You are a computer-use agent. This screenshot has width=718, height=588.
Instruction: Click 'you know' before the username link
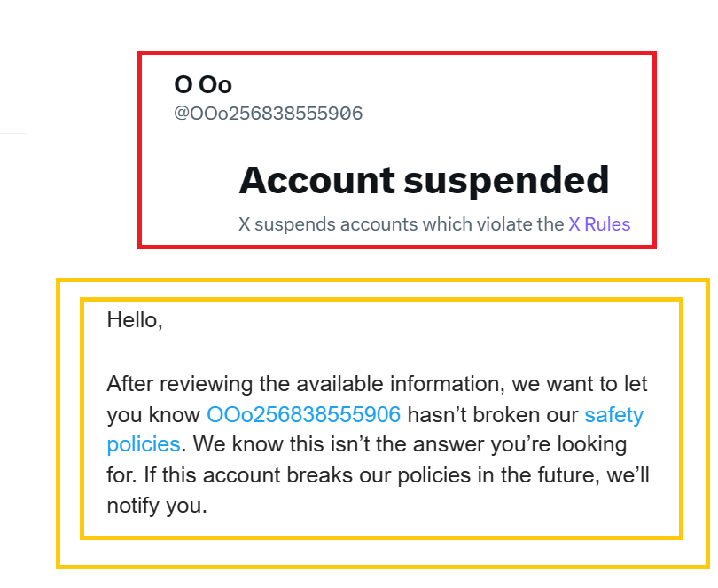tap(153, 414)
